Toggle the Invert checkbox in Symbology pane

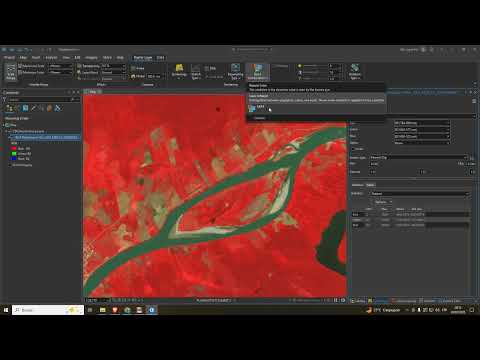pos(353,149)
